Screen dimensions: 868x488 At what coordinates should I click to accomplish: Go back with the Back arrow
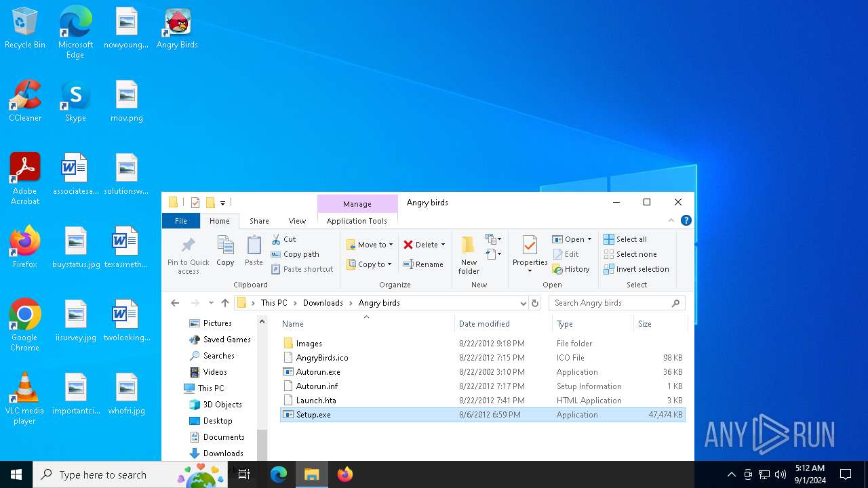point(175,303)
